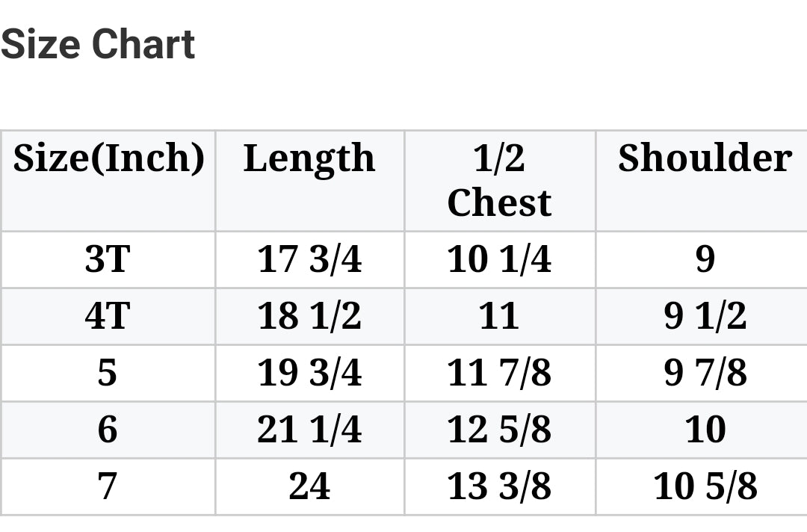This screenshot has height=532, width=807.
Task: Select the 3T size row label
Action: [108, 260]
